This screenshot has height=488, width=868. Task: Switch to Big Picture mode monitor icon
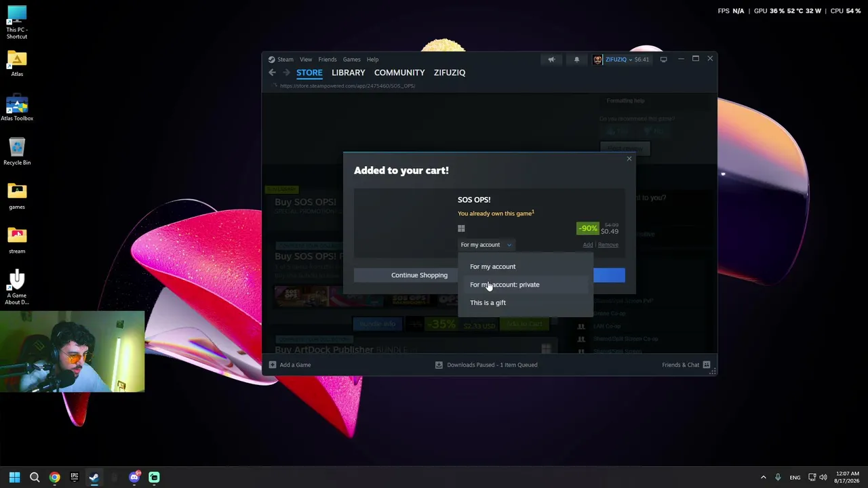point(663,60)
